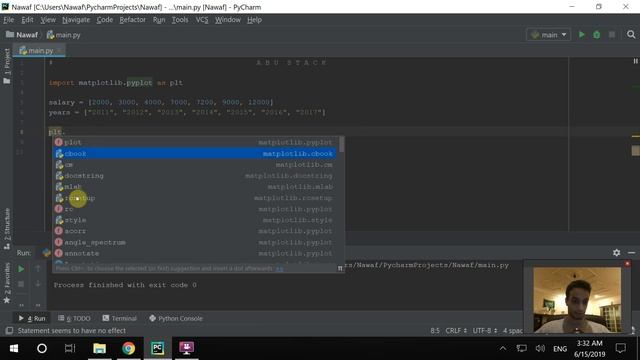The height and width of the screenshot is (360, 640).
Task: Open the Python Console bottom tab
Action: [x=176, y=318]
